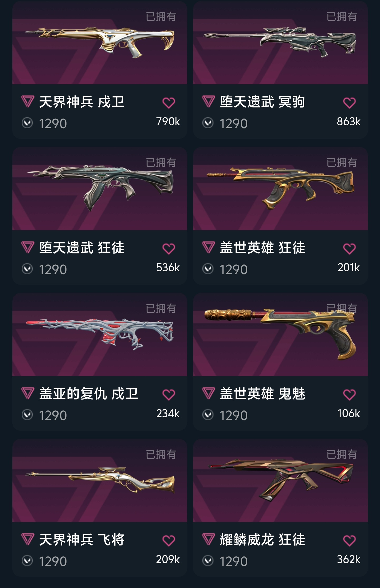Like the 天界神兵 戍卫 skin with heart icon
Viewport: 380px width, 588px height.
pyautogui.click(x=169, y=103)
